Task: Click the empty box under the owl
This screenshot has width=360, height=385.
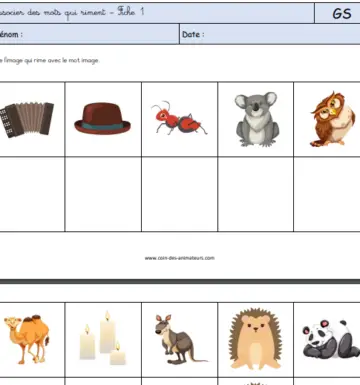Action: tap(327, 194)
